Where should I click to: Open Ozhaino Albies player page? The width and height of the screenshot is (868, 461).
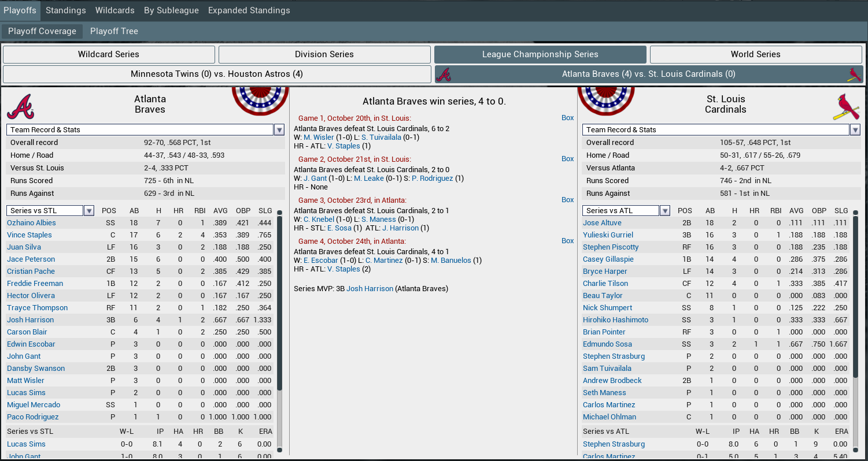(31, 223)
